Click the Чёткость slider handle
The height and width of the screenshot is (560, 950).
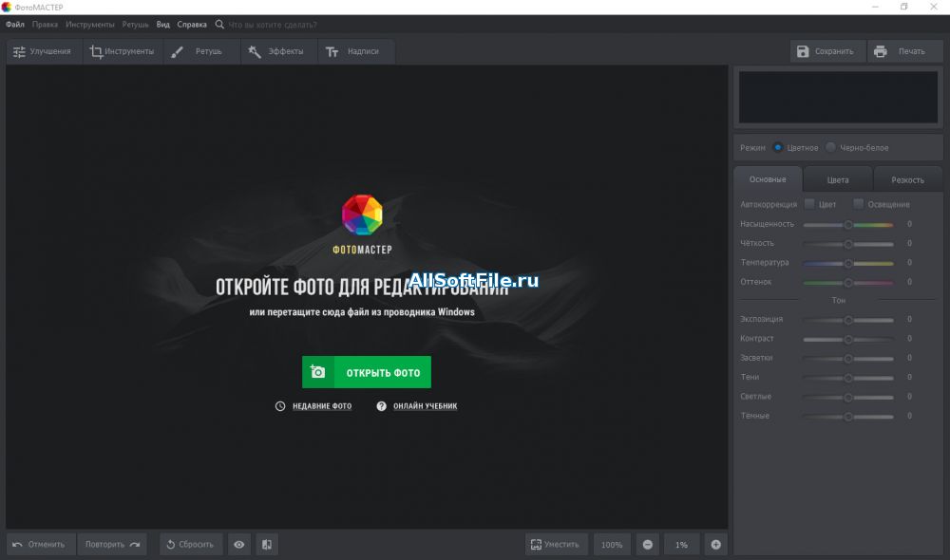848,244
